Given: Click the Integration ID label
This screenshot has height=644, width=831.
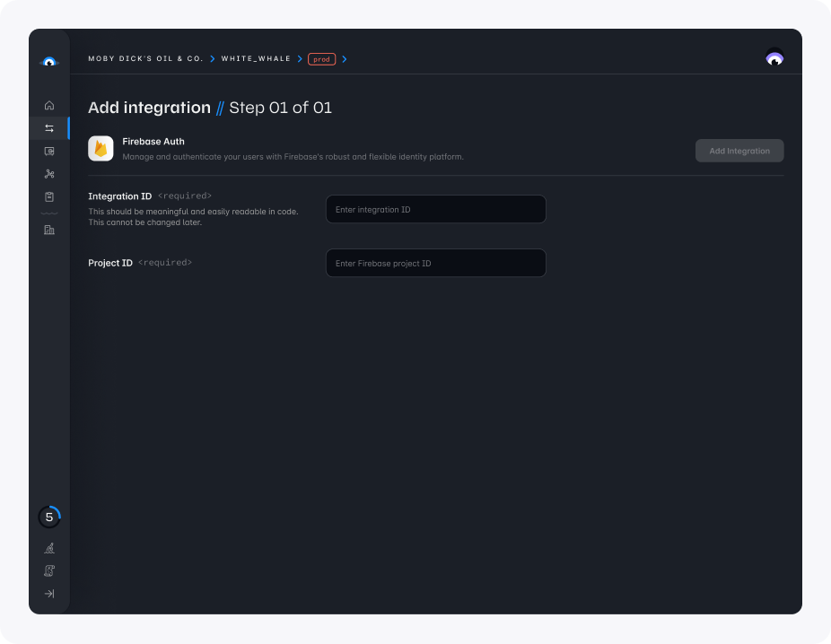Looking at the screenshot, I should (x=119, y=196).
